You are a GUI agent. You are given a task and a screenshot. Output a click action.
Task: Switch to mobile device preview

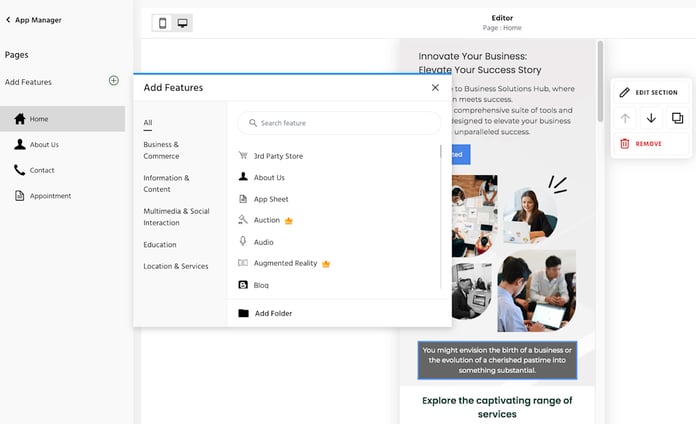[162, 23]
